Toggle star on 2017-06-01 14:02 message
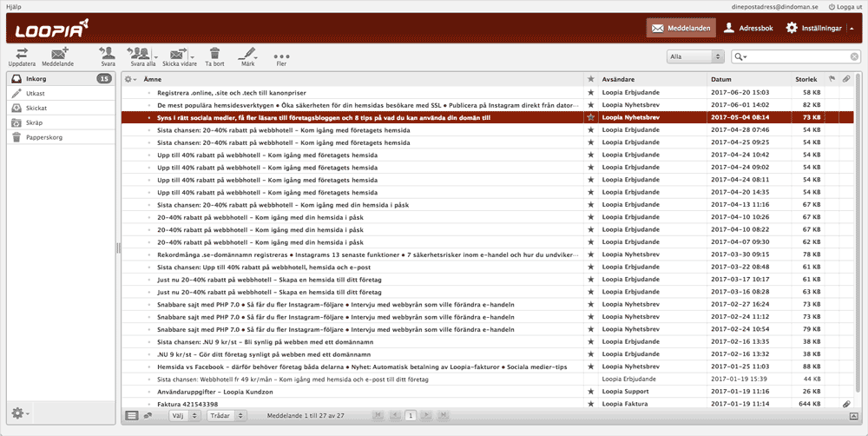This screenshot has height=436, width=868. tap(590, 105)
